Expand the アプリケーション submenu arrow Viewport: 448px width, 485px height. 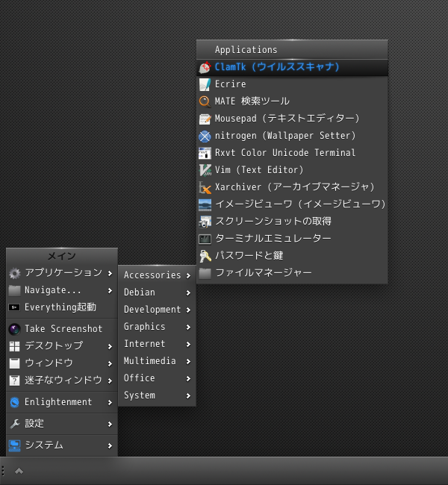pos(110,273)
